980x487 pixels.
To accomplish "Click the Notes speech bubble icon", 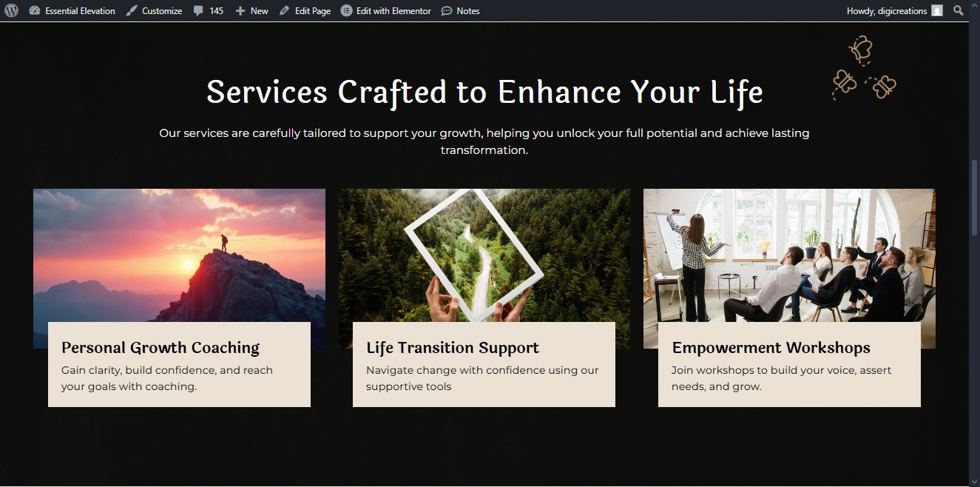I will pos(447,11).
